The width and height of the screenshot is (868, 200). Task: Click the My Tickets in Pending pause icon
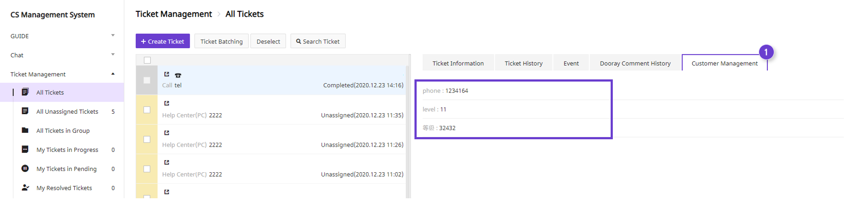click(25, 168)
